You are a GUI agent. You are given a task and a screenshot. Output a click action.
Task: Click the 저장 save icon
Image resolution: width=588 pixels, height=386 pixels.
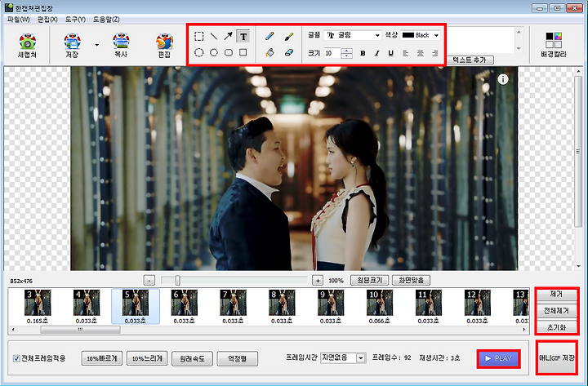tap(72, 45)
